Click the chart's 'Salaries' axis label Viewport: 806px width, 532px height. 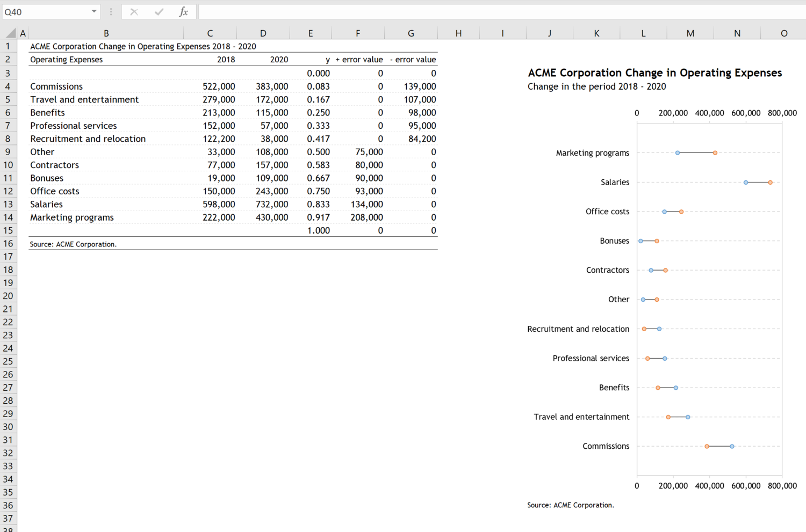click(x=615, y=183)
